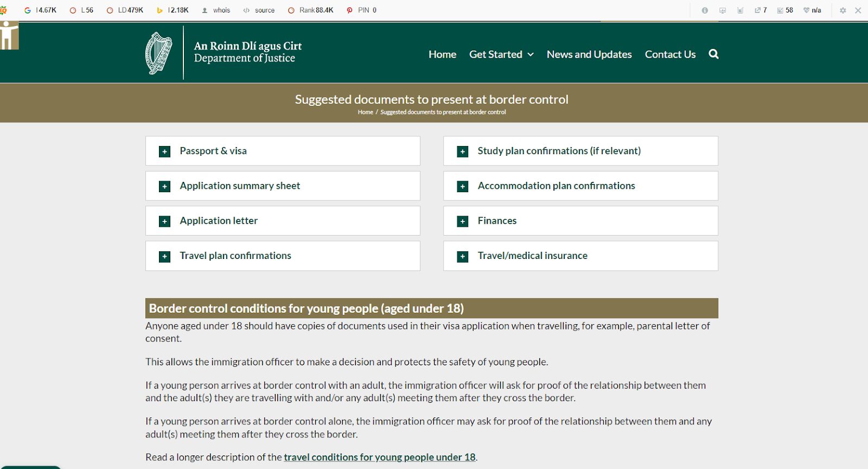Image resolution: width=868 pixels, height=469 pixels.
Task: Click the heartbeat n/a toolbar indicator
Action: pyautogui.click(x=812, y=10)
